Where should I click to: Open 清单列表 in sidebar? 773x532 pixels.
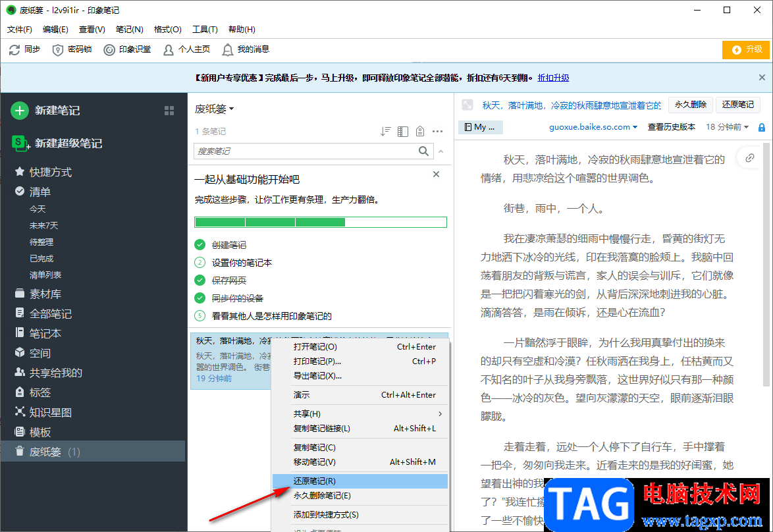pyautogui.click(x=45, y=275)
